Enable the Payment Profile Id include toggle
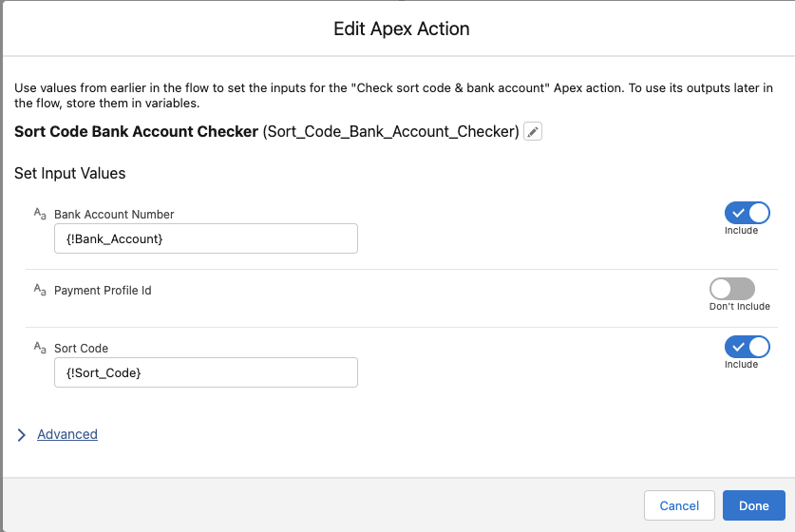The width and height of the screenshot is (795, 532). (x=731, y=289)
